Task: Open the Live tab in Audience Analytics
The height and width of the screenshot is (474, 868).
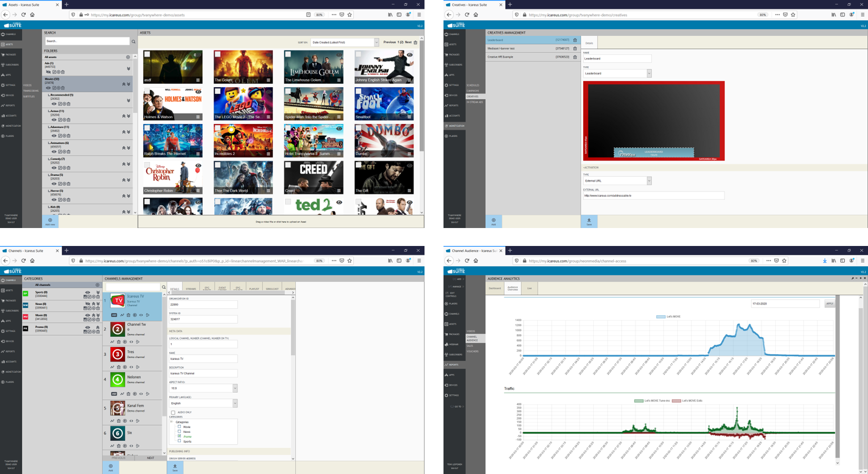Action: coord(529,288)
